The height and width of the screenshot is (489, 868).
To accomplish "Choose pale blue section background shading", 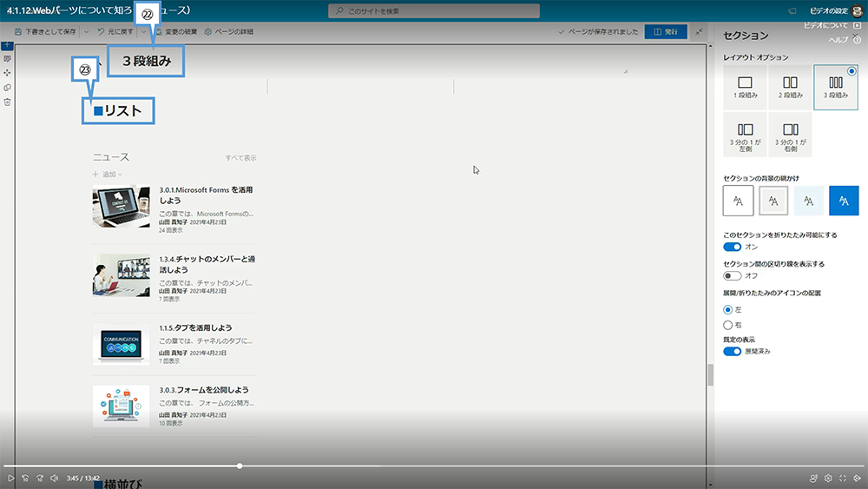I will 808,201.
